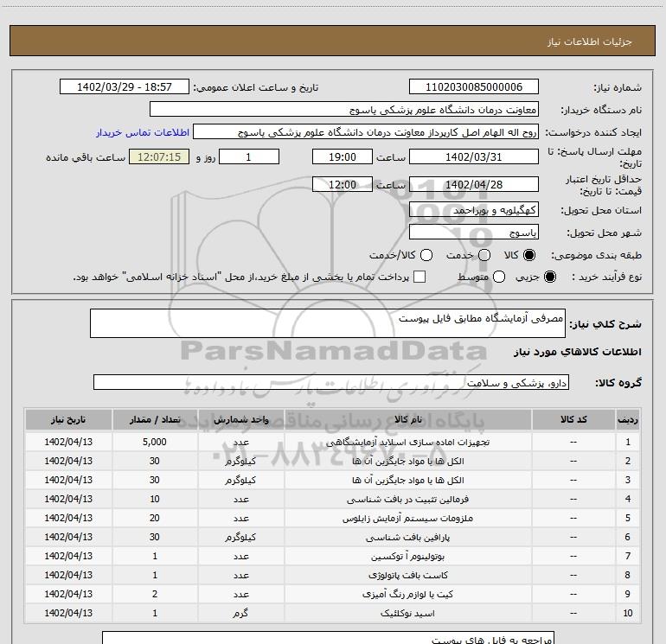Select the خدمت radio option

[x=483, y=255]
